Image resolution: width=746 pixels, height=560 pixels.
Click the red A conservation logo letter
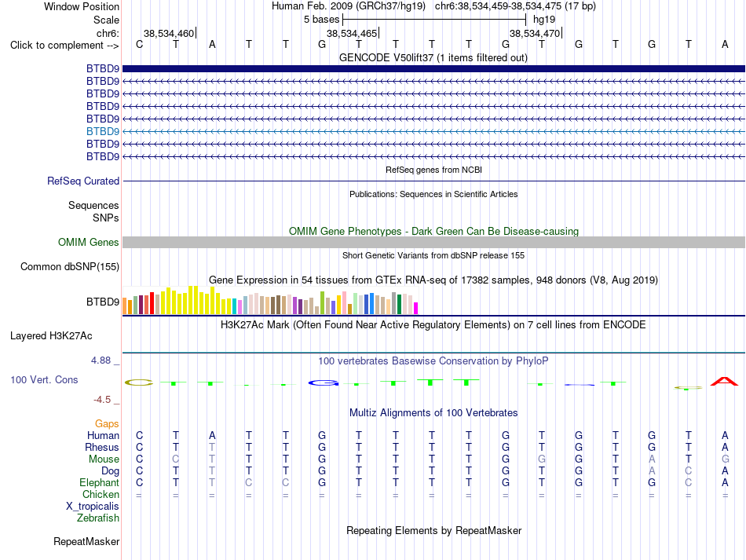(x=724, y=382)
